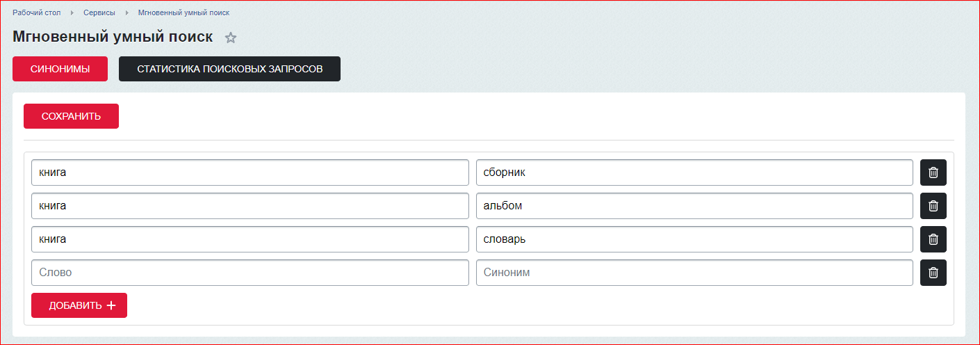Click the empty Слово input field
This screenshot has height=345, width=980.
point(250,273)
